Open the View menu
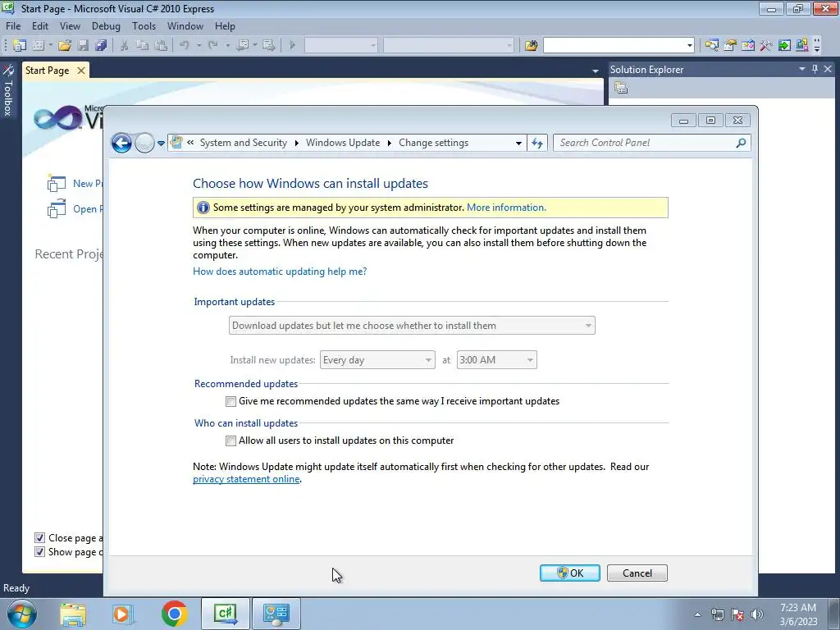This screenshot has height=630, width=840. 70,25
